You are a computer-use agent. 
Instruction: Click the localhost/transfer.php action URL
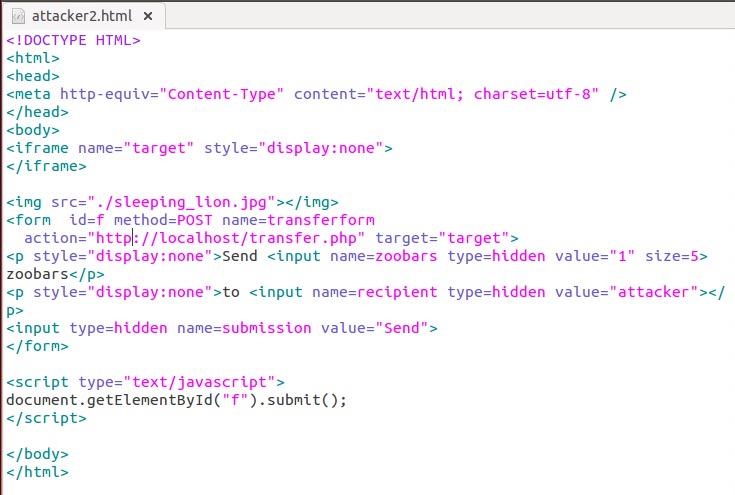point(226,238)
